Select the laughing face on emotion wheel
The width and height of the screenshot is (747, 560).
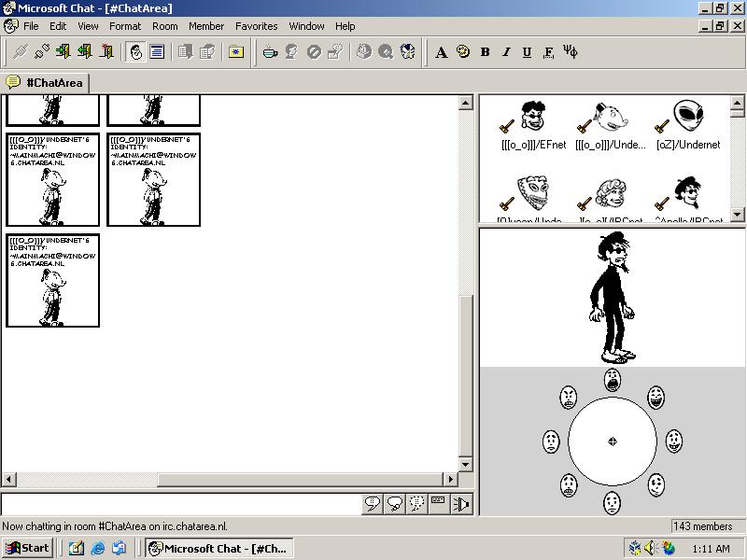coord(655,398)
